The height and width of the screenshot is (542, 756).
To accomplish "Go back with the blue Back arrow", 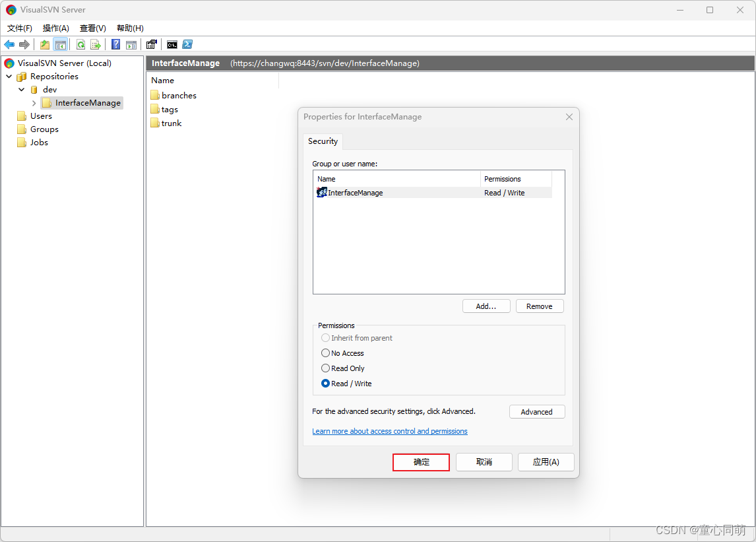I will [x=9, y=45].
